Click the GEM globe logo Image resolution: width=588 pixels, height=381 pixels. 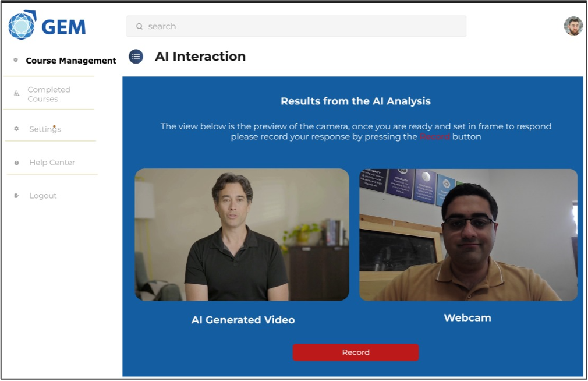22,26
